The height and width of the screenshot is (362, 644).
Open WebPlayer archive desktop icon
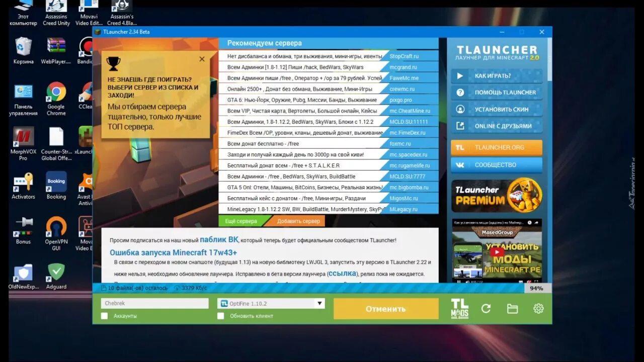click(56, 51)
